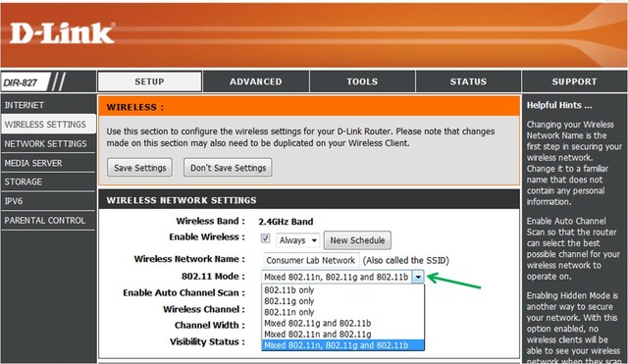Click the New Schedule button
Screen dimensions: 628x364
click(x=357, y=240)
